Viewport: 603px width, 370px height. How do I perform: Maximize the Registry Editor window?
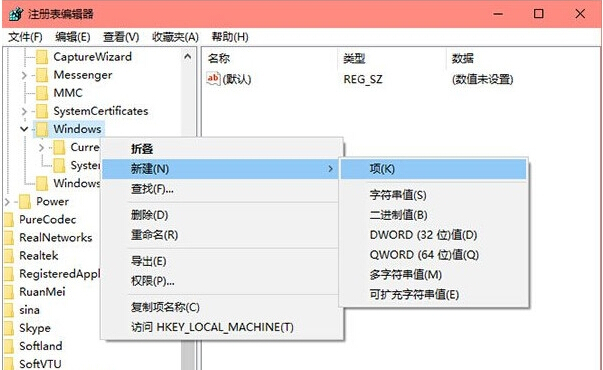pos(539,14)
